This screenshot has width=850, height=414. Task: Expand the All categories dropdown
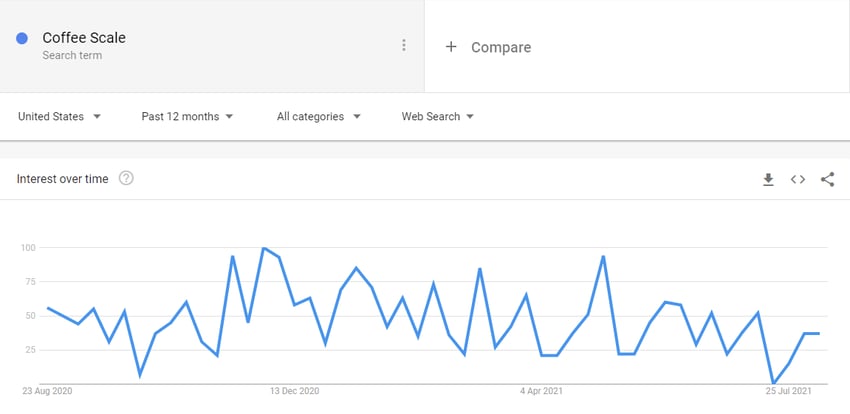click(x=318, y=117)
